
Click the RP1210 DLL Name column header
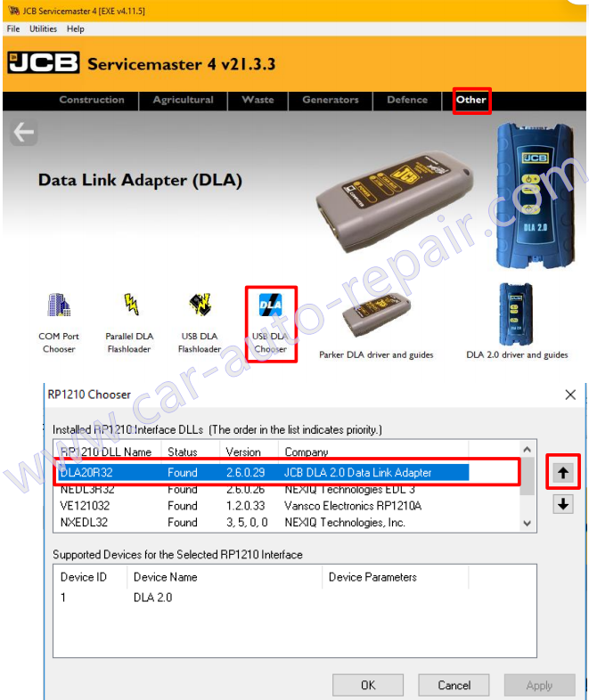pos(106,452)
